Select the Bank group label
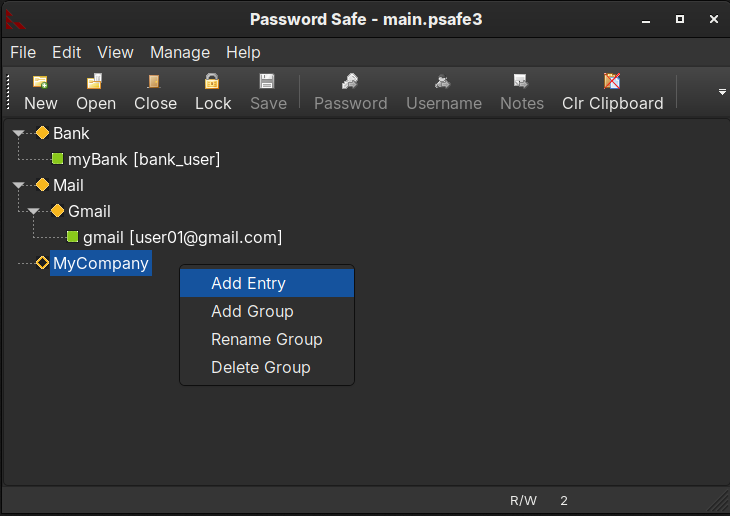This screenshot has height=516, width=730. pyautogui.click(x=71, y=134)
